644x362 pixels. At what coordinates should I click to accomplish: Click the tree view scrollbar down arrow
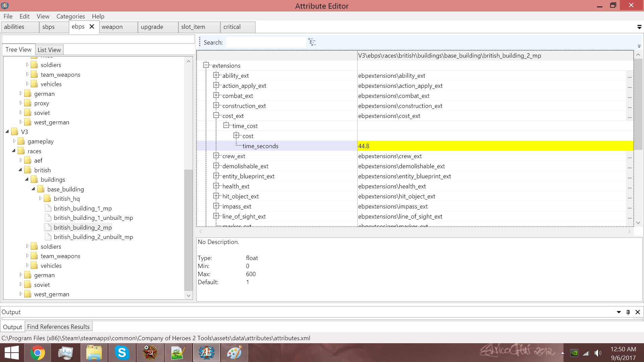tap(189, 295)
